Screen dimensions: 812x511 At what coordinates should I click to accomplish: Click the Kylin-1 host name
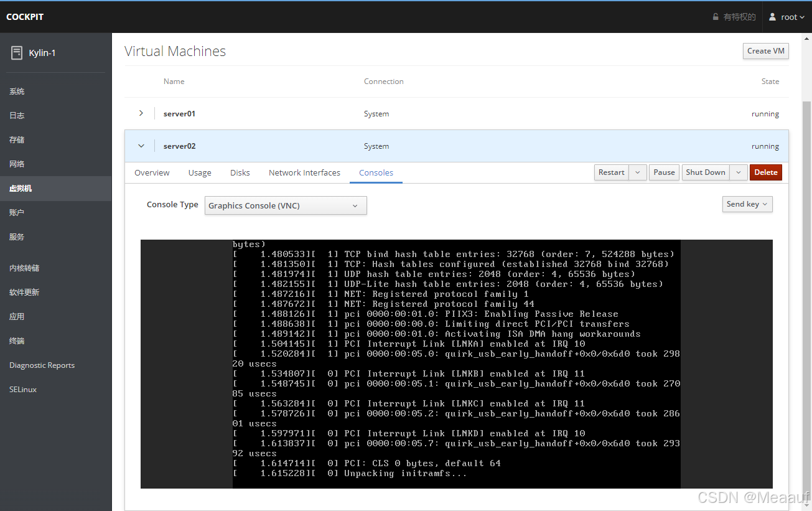coord(42,53)
